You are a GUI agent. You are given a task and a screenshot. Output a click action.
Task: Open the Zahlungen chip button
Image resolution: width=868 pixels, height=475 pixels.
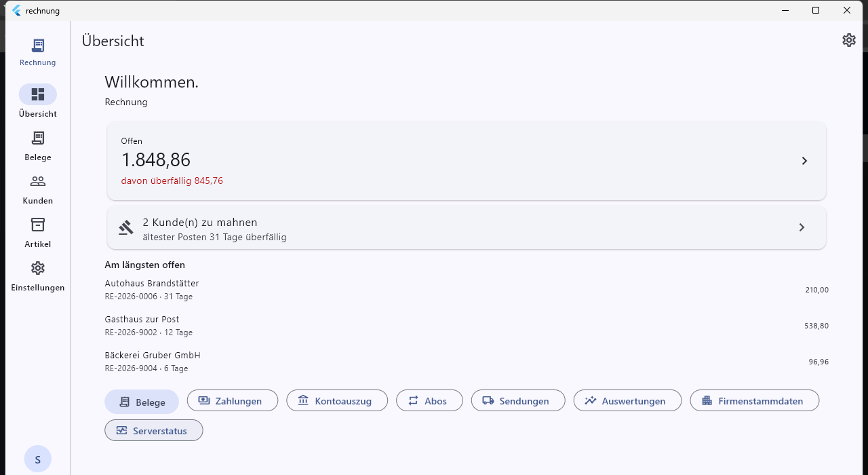233,400
